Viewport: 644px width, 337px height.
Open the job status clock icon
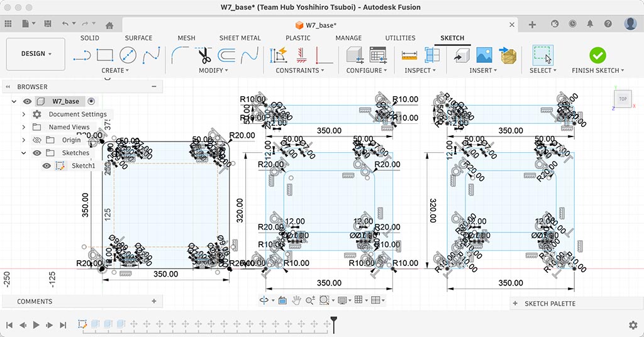click(x=572, y=24)
